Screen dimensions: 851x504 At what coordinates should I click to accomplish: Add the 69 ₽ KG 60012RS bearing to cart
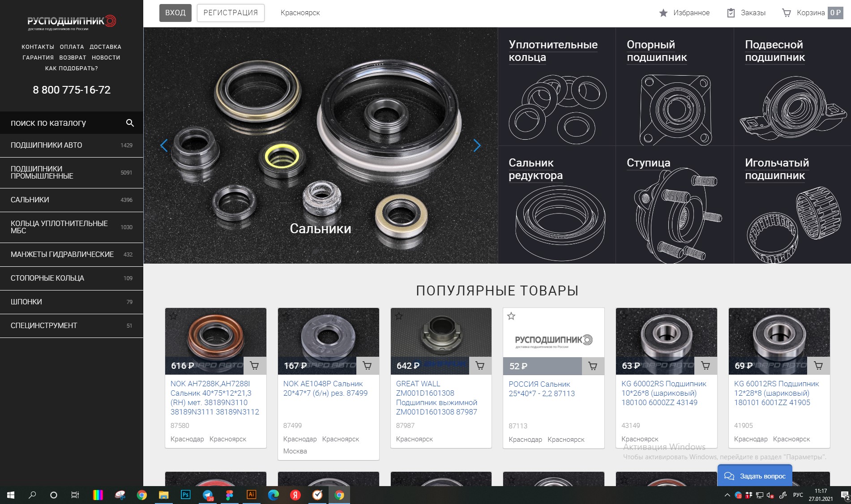coord(818,366)
